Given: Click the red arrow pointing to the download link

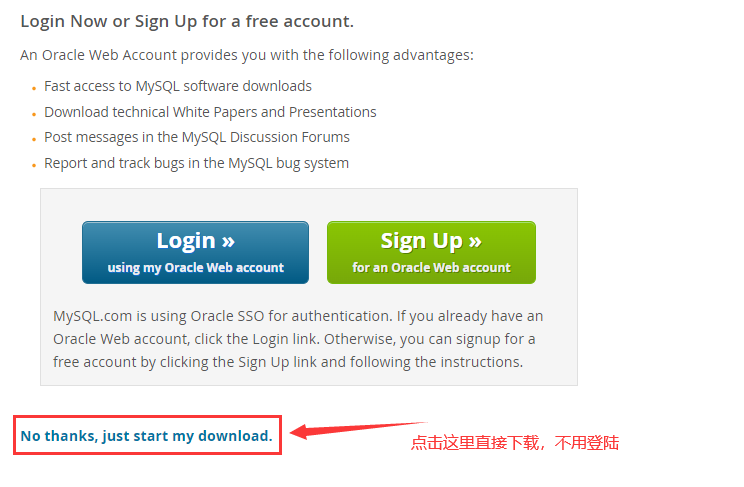Looking at the screenshot, I should point(358,431).
